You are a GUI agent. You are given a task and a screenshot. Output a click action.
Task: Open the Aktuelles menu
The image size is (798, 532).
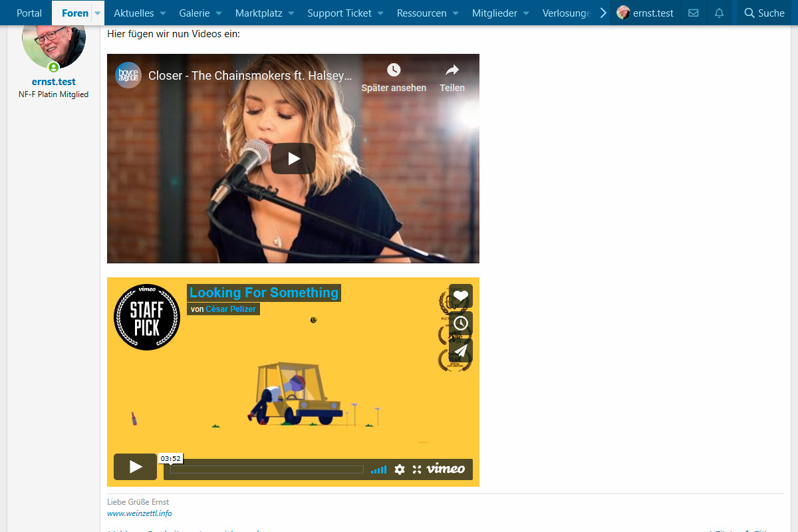click(x=134, y=13)
